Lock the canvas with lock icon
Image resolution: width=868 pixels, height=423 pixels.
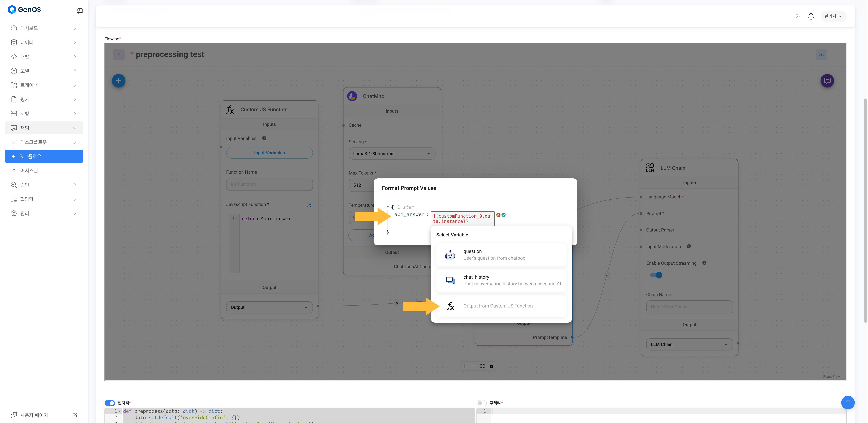[491, 366]
